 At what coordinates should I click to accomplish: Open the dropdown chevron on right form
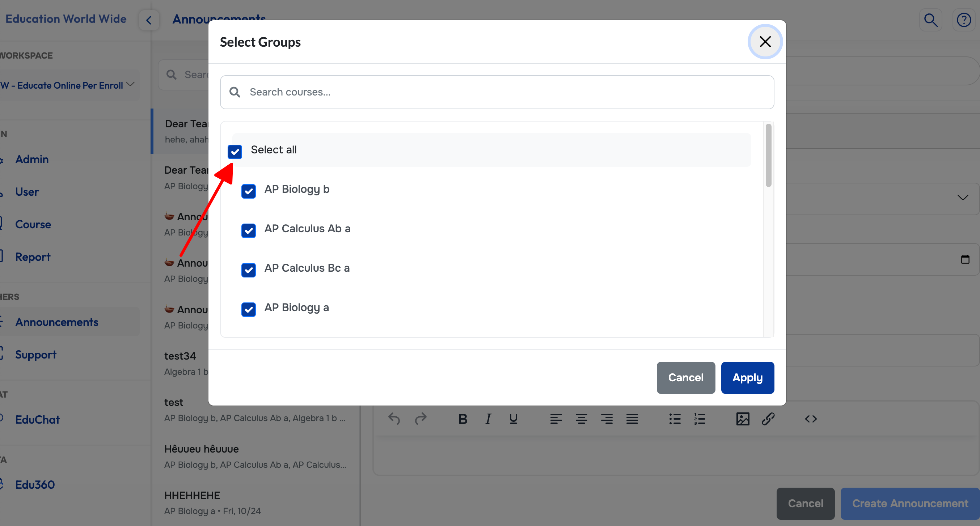[963, 198]
